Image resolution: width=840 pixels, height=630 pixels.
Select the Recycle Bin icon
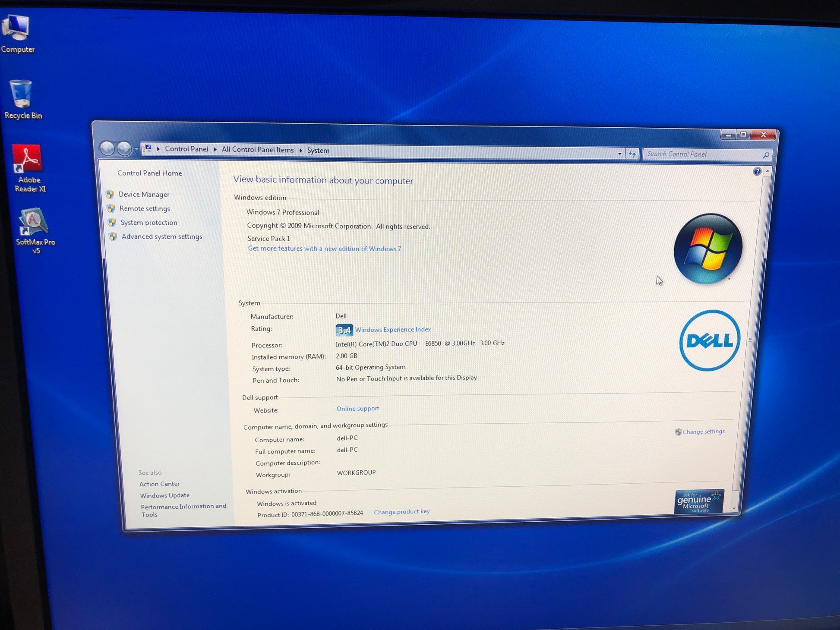click(x=22, y=99)
